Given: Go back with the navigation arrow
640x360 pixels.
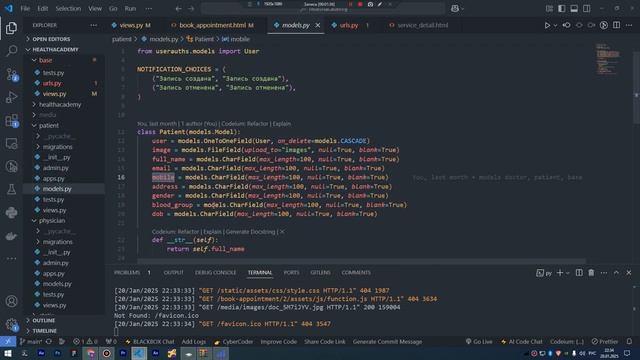Looking at the screenshot, I should coord(178,9).
